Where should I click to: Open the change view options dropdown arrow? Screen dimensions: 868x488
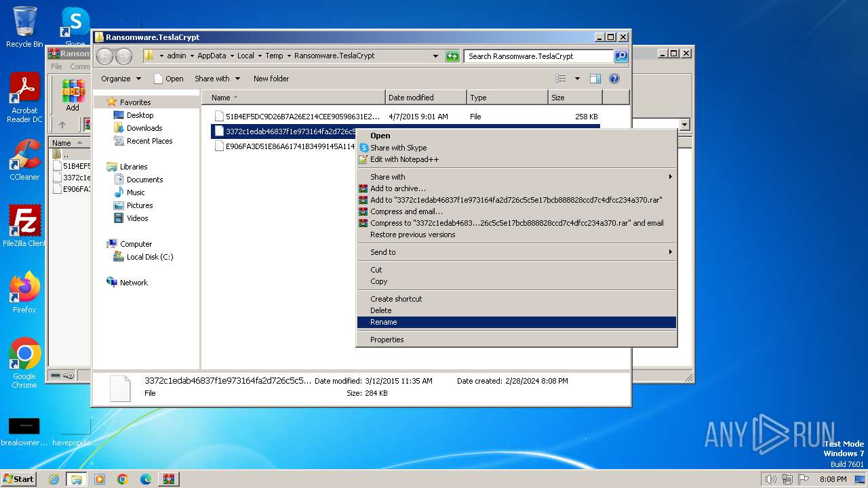pos(577,79)
